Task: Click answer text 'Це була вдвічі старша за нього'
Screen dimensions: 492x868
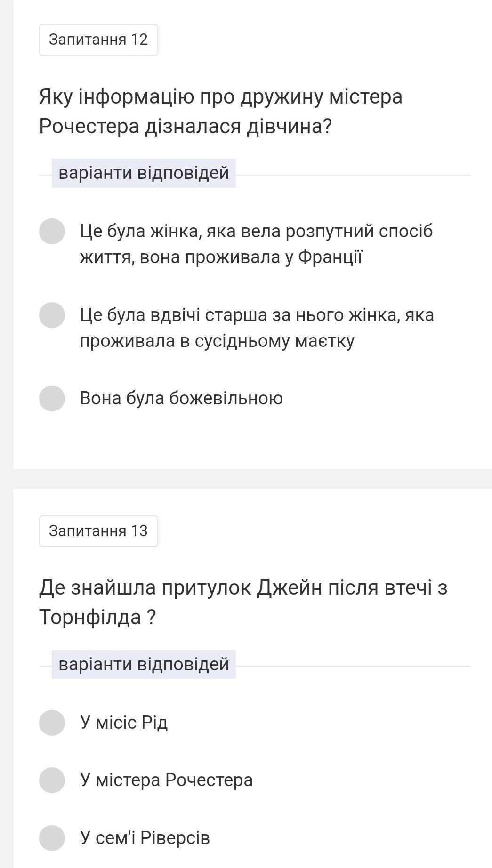Action: 257,328
